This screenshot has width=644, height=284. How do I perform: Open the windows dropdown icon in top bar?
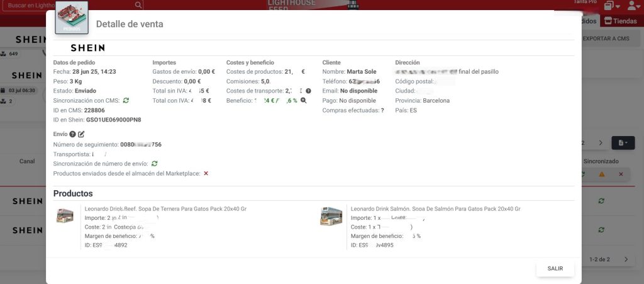click(x=612, y=5)
